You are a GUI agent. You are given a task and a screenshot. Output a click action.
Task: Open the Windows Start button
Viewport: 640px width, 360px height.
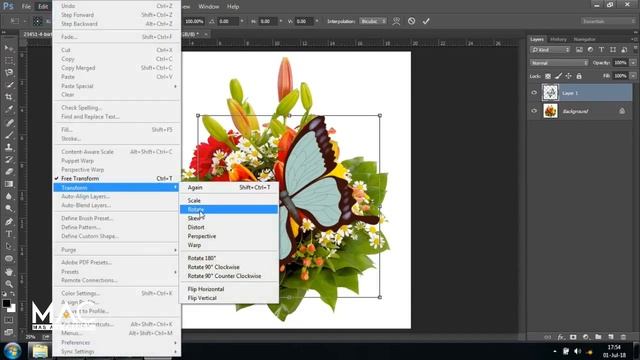[12, 351]
